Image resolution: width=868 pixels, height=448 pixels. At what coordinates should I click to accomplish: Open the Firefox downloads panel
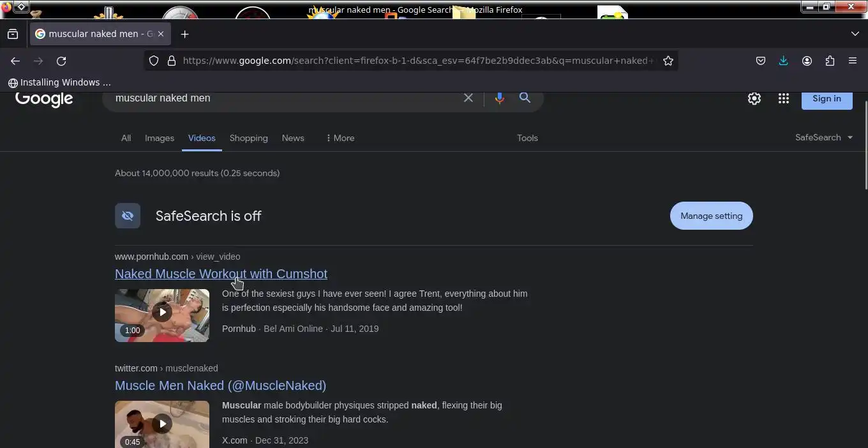click(x=784, y=61)
